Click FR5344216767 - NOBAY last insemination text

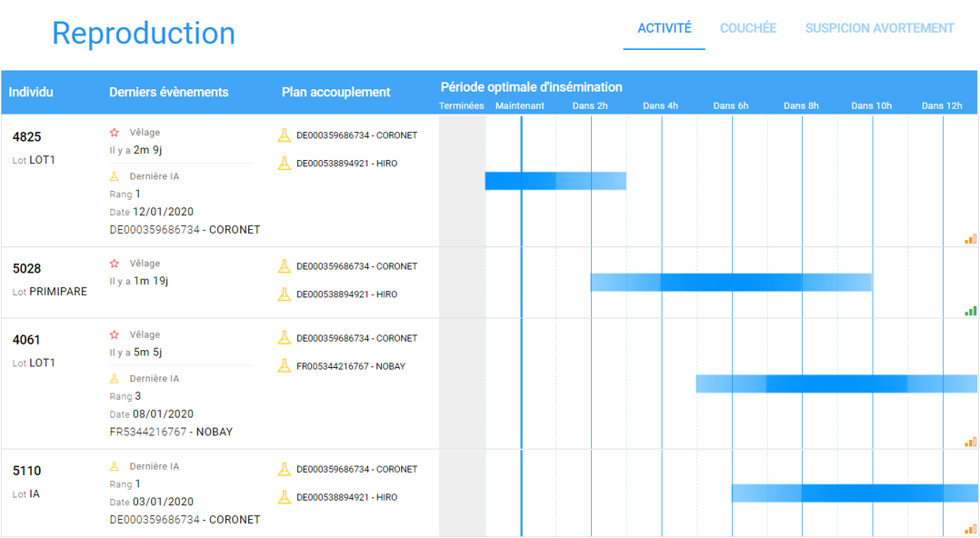pyautogui.click(x=171, y=432)
